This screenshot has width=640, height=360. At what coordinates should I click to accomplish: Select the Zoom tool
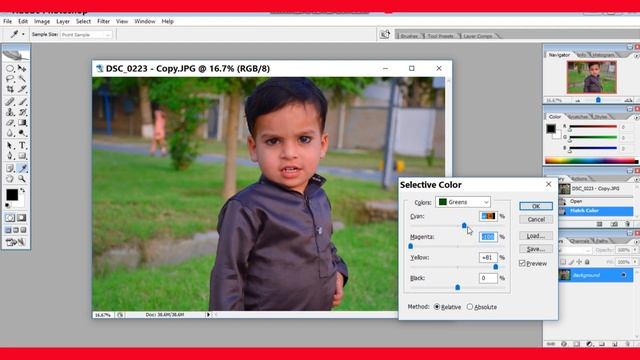pyautogui.click(x=22, y=179)
